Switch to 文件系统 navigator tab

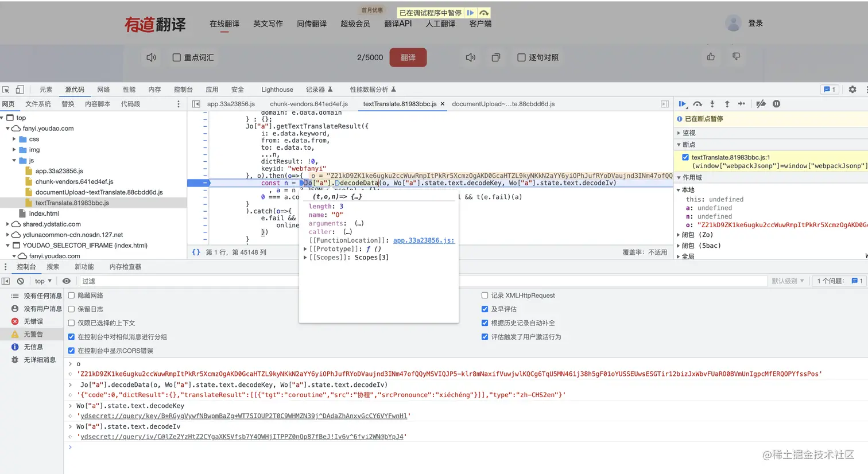tap(38, 104)
